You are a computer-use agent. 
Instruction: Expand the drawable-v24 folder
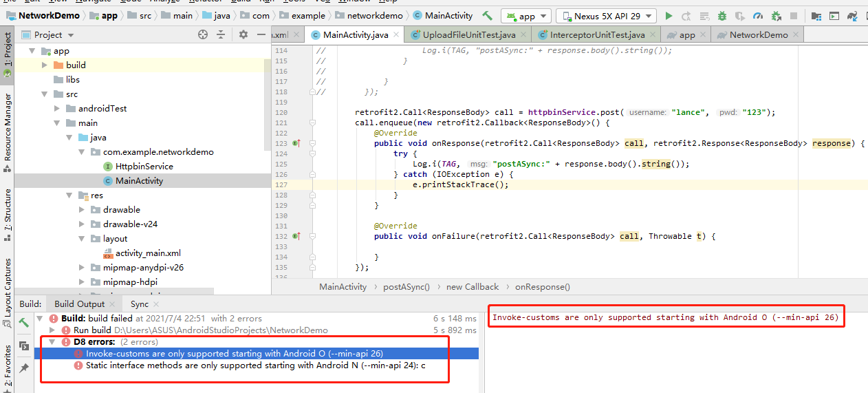tap(81, 224)
